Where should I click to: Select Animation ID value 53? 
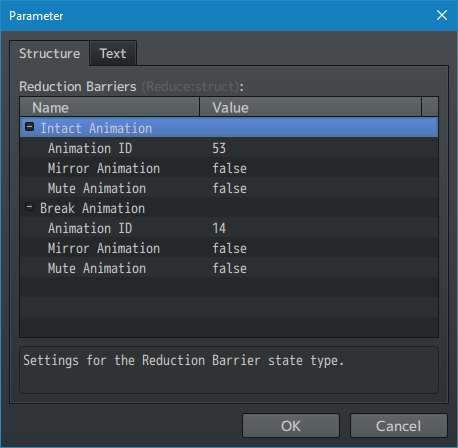(219, 148)
